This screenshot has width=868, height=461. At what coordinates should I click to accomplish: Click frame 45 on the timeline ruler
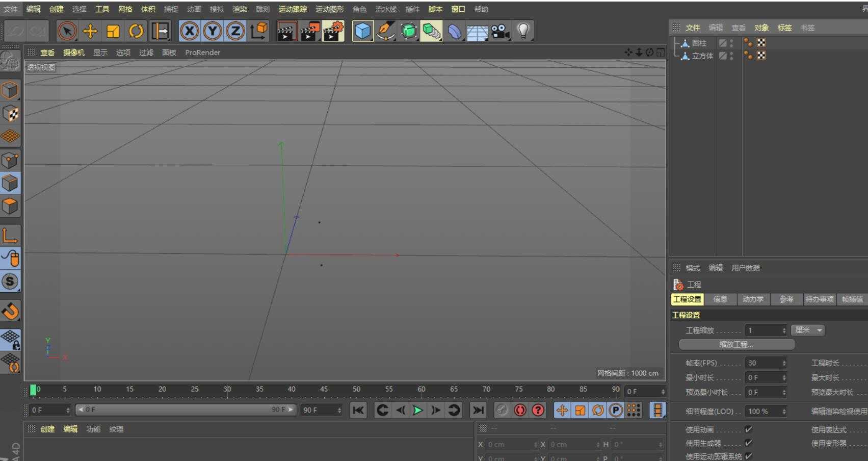pyautogui.click(x=324, y=390)
